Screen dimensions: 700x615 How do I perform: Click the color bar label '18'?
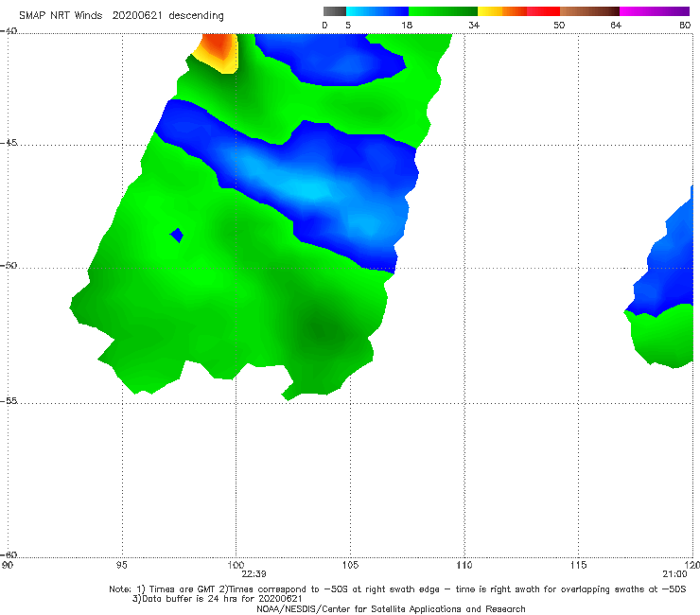407,25
